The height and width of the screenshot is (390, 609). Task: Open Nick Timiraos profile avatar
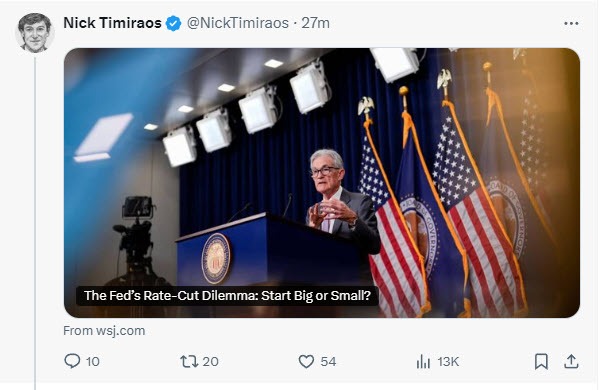point(35,33)
